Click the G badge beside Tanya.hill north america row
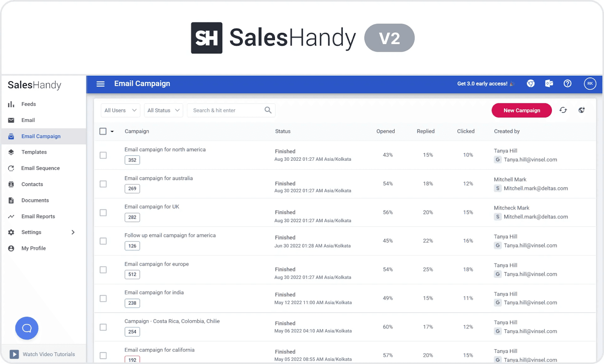 tap(498, 160)
